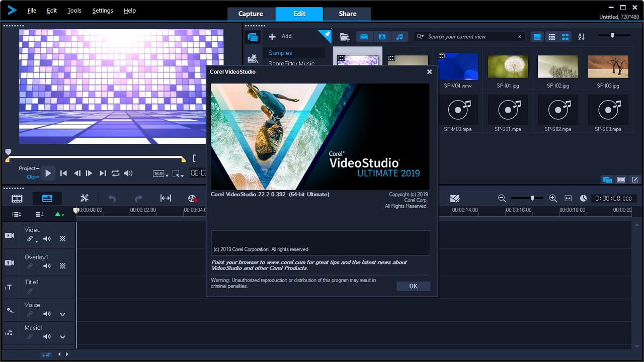
Task: Click the library search input field
Action: (x=470, y=37)
